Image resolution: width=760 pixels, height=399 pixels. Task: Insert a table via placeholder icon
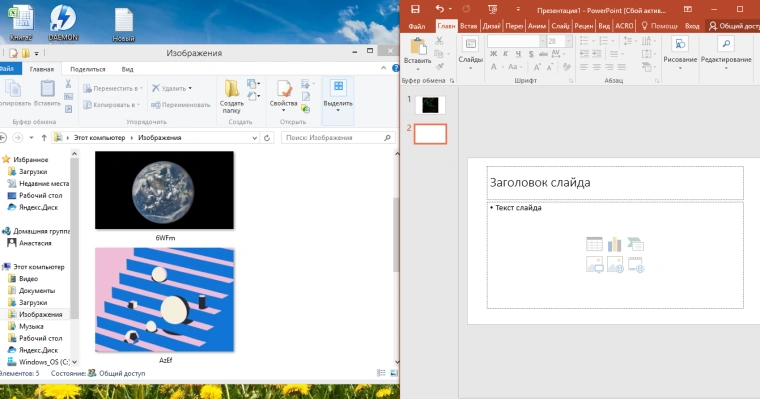(x=594, y=244)
